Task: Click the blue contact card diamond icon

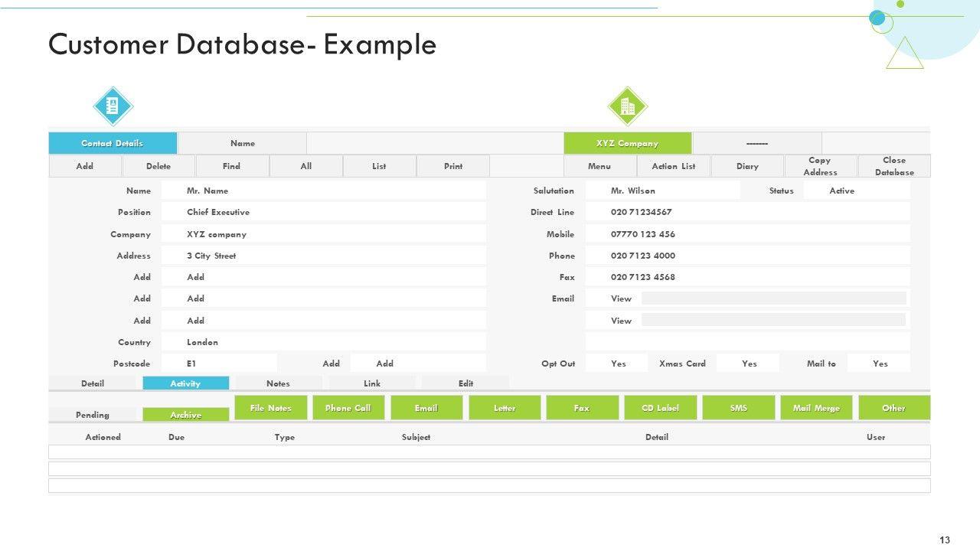Action: (113, 106)
